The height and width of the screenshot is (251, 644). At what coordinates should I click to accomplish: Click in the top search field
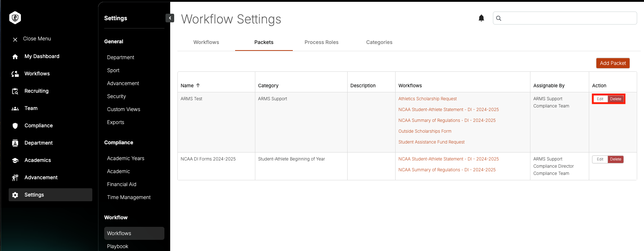click(x=565, y=18)
